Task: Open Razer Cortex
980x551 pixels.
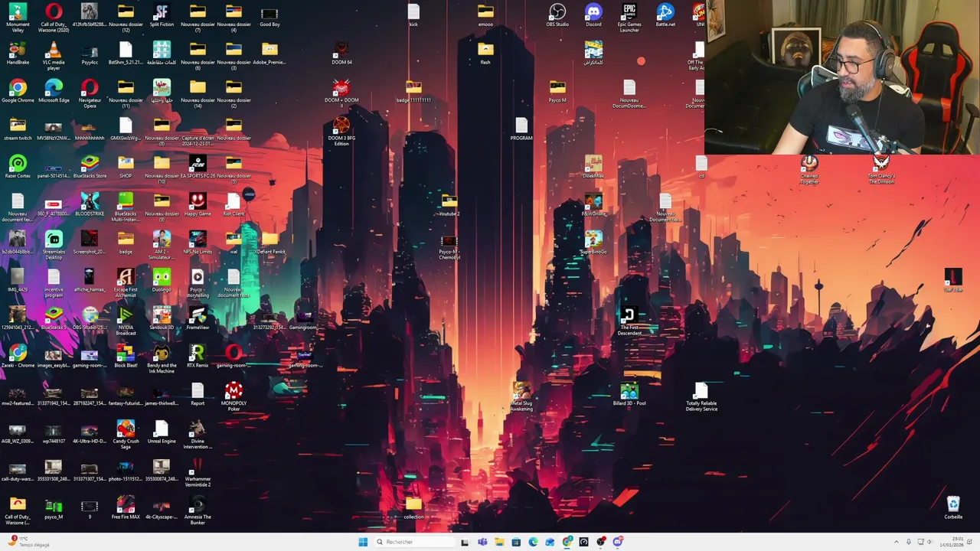Action: coord(18,167)
